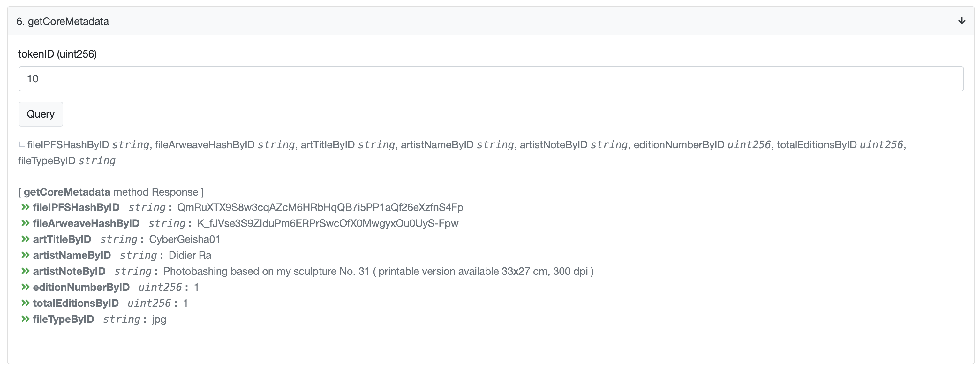980x370 pixels.
Task: Click the green chevron beside totalEditionsByID
Action: click(x=26, y=303)
